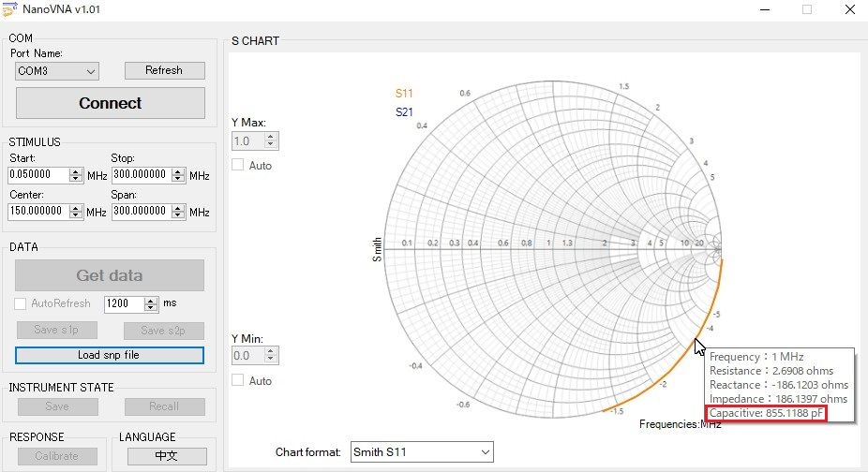
Task: Click the Calibrate button
Action: 57,456
